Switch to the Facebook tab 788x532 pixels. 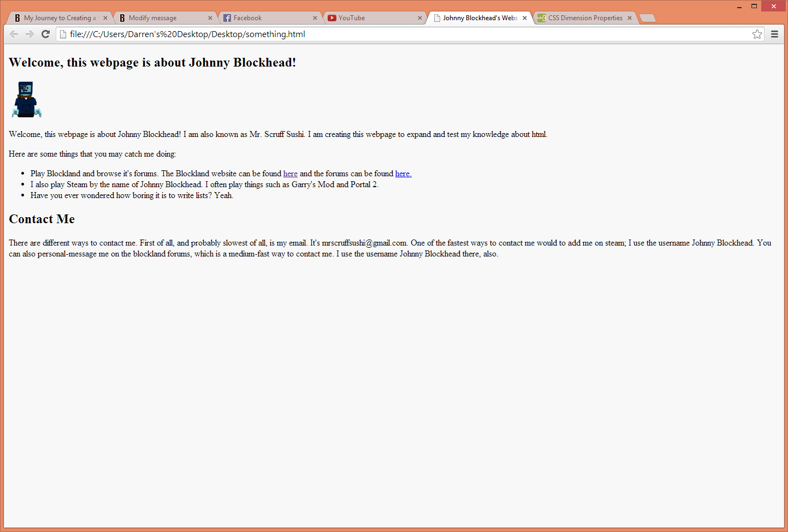point(269,18)
